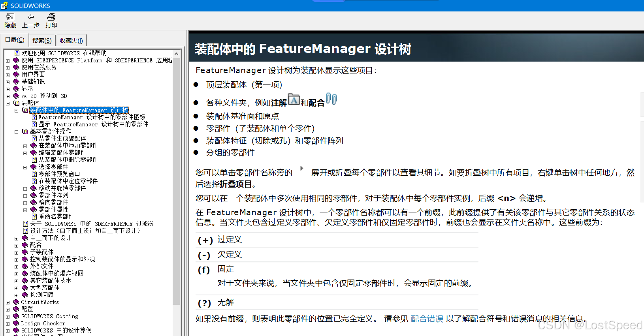Click the page icon beside 重命名零部件
Viewport: 644px width, 336px height.
(x=34, y=216)
